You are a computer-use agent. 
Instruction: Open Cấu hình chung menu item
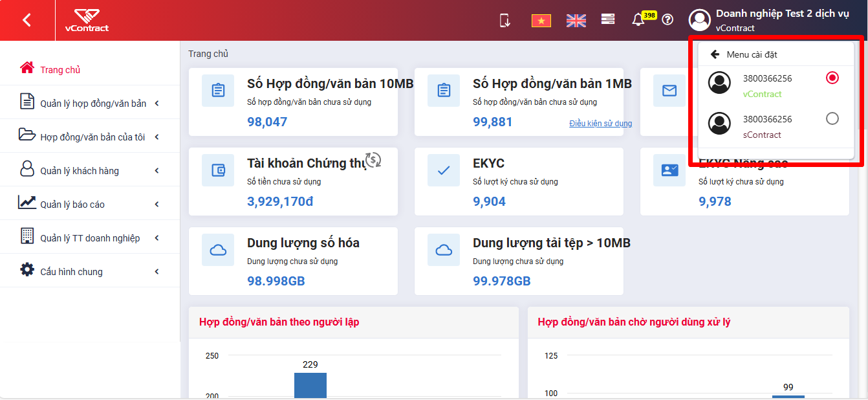[x=90, y=271]
